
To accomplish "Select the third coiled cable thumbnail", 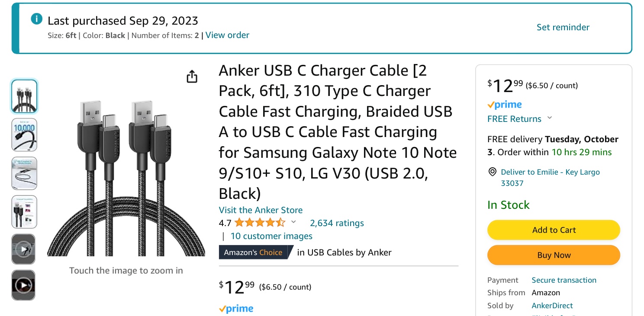I will point(24,173).
